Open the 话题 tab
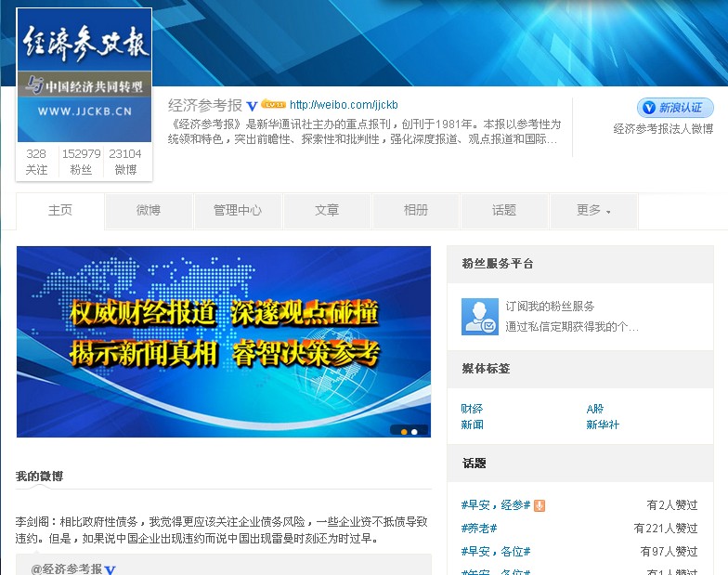The image size is (728, 575). click(x=504, y=211)
